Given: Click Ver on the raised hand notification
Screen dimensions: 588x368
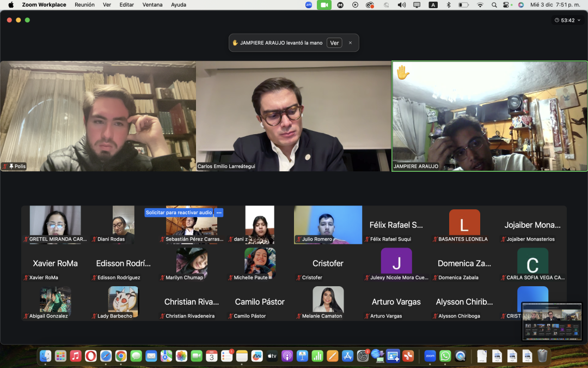Looking at the screenshot, I should click(x=334, y=43).
